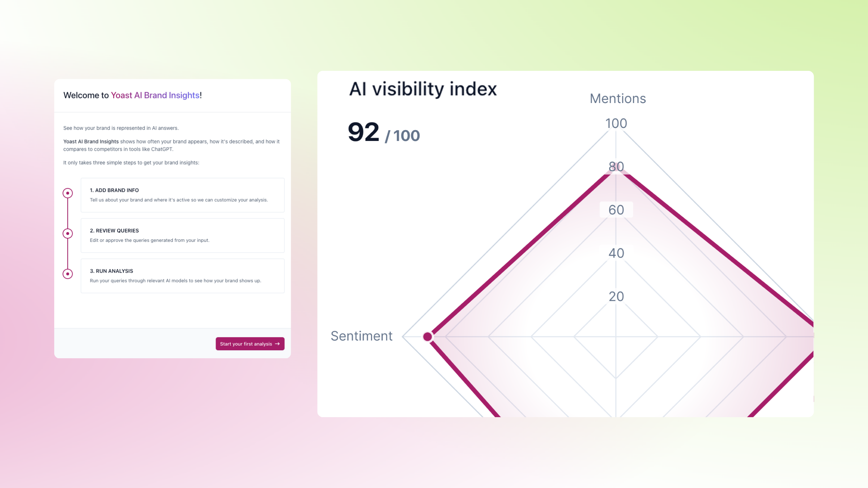Click the 100 tick label on the radar axis

coord(616,124)
